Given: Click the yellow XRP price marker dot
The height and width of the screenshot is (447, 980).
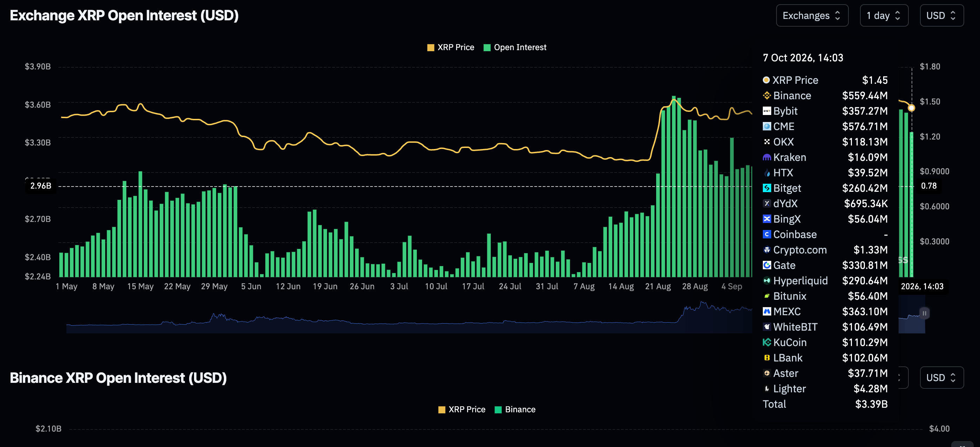Looking at the screenshot, I should pos(911,108).
